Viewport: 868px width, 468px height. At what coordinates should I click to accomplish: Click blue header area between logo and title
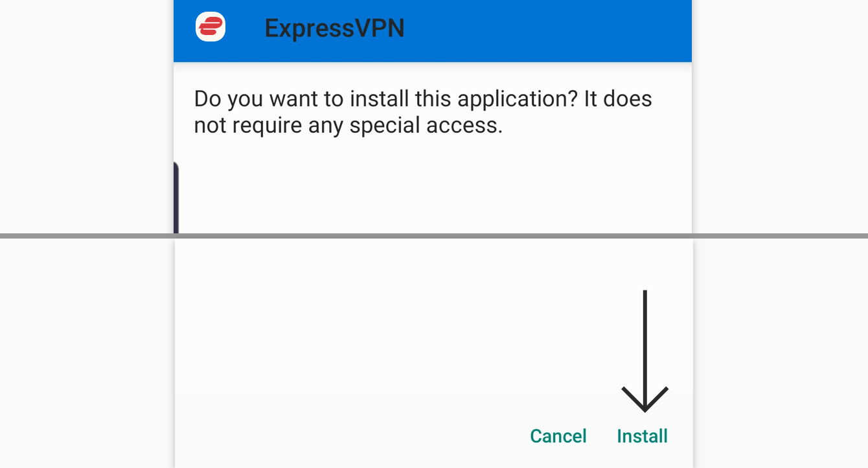tap(245, 30)
